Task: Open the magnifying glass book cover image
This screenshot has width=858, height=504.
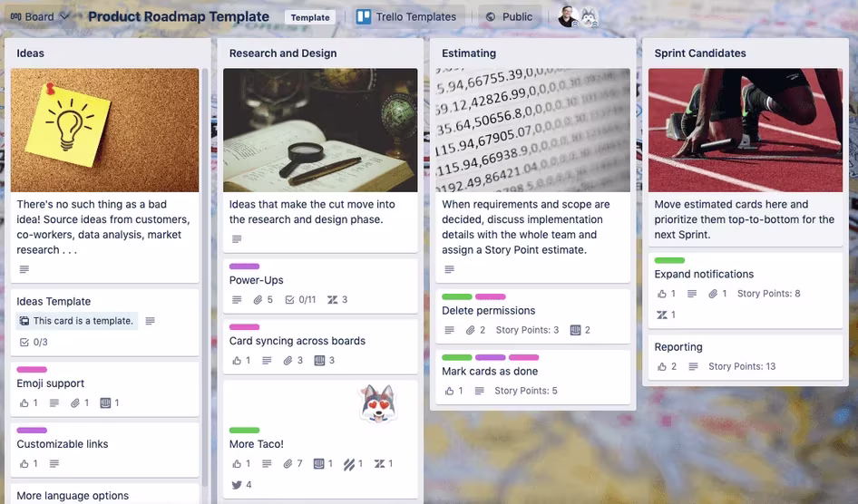Action: point(320,131)
